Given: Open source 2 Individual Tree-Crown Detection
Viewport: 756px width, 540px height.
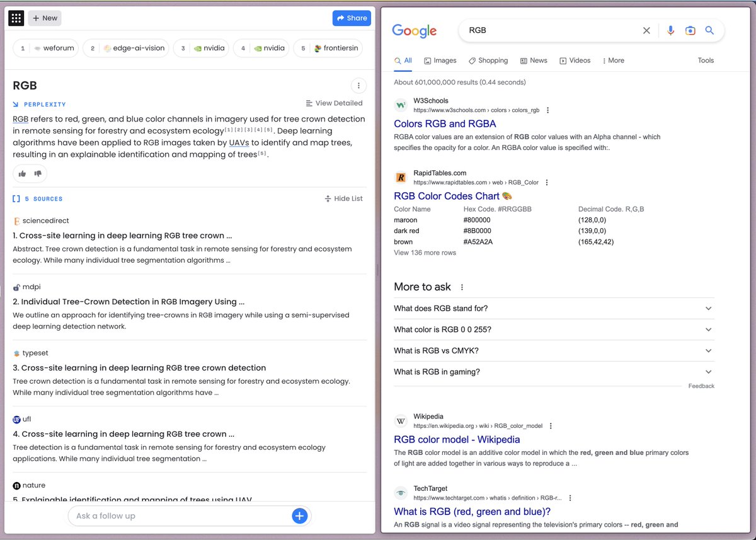Looking at the screenshot, I should (x=129, y=302).
